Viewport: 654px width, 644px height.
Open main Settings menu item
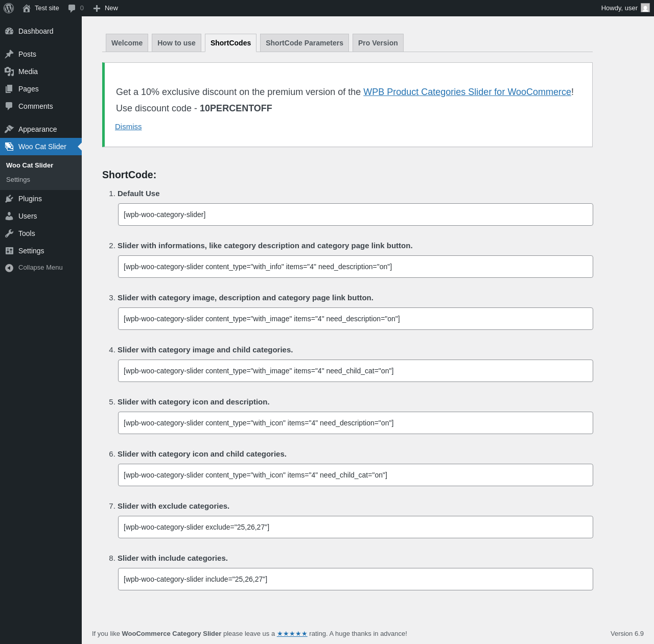pos(41,251)
